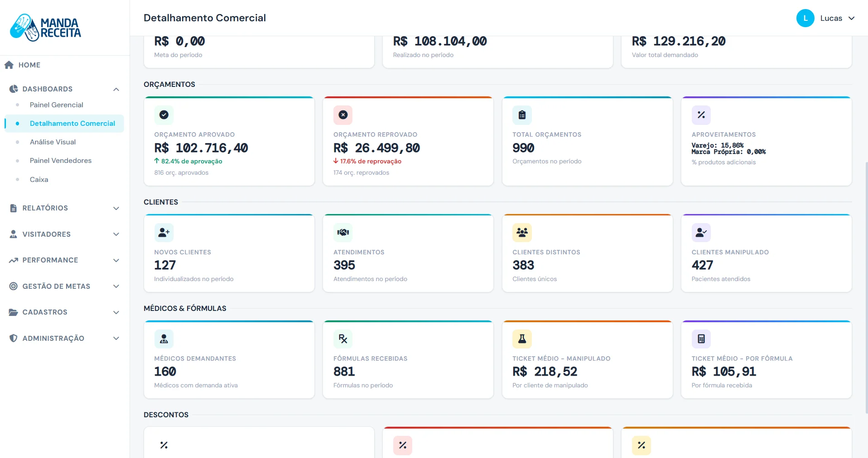Select Análise Visual in the sidebar
The image size is (868, 458).
click(53, 142)
